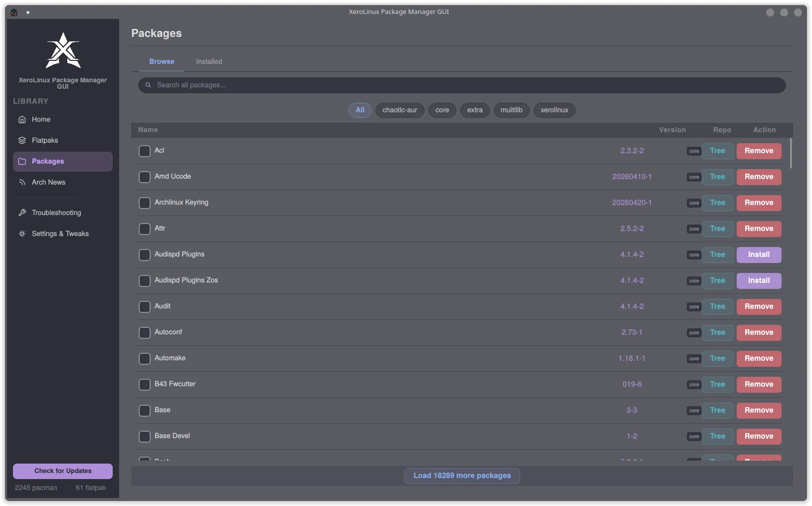Tick the Audit package checkbox

[x=145, y=306]
